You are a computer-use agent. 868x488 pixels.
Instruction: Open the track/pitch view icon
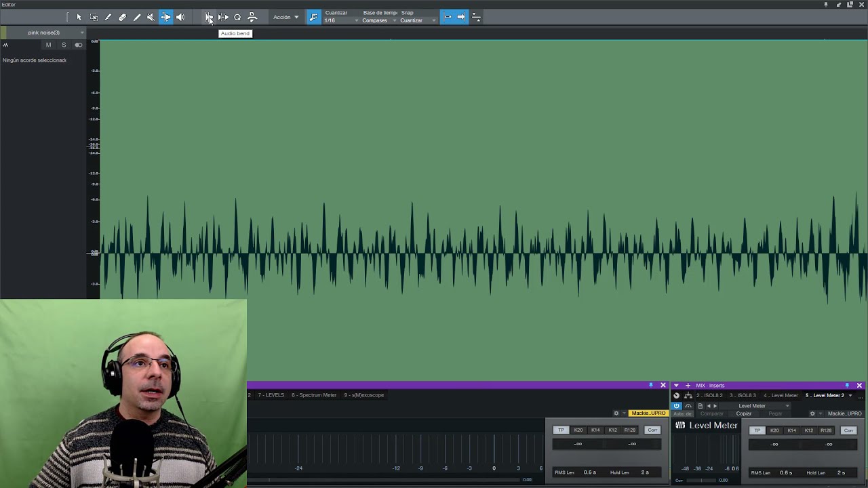pyautogui.click(x=252, y=17)
